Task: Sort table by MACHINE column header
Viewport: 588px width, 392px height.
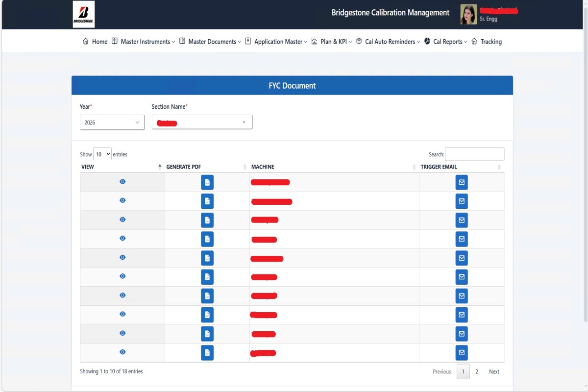Action: click(263, 167)
